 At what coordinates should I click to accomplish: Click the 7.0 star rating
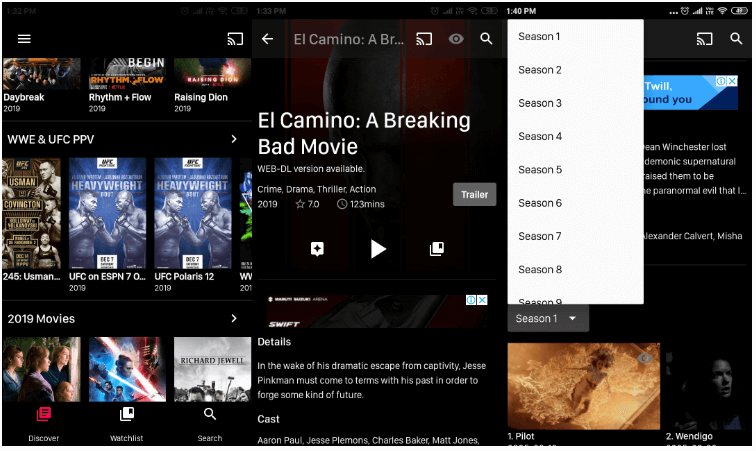click(x=307, y=204)
